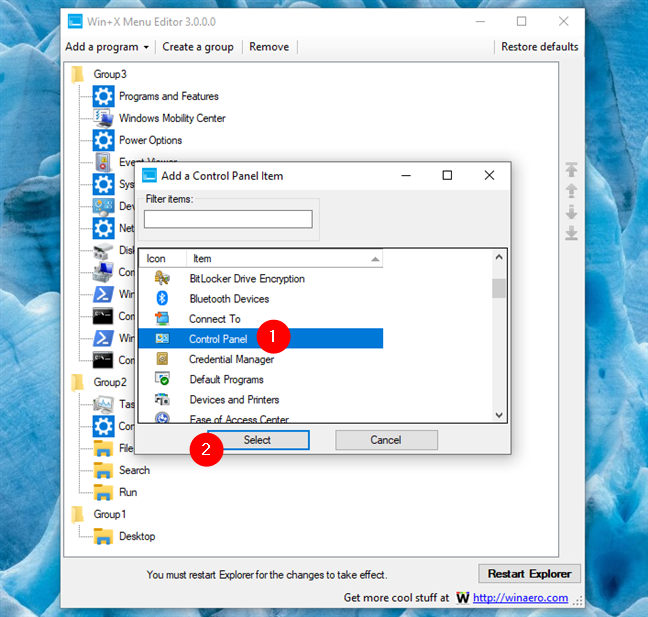This screenshot has height=617, width=648.
Task: Click the Restart Explorer button
Action: click(x=529, y=574)
